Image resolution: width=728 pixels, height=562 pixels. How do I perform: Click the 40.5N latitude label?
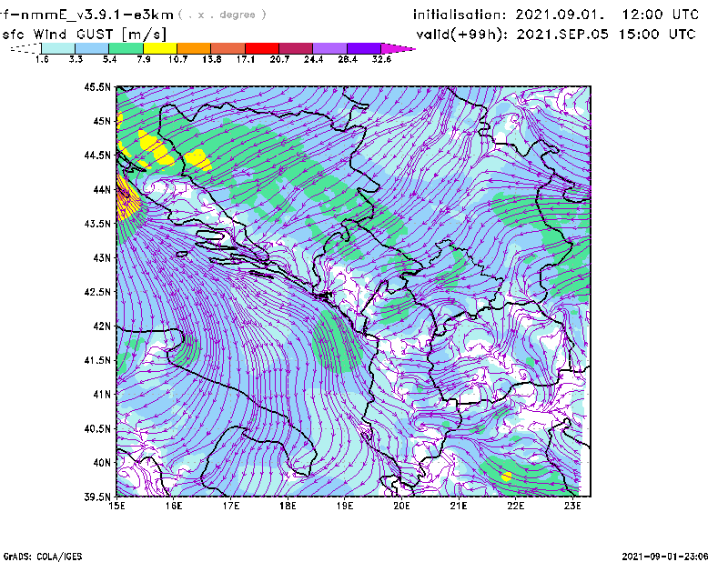point(97,429)
